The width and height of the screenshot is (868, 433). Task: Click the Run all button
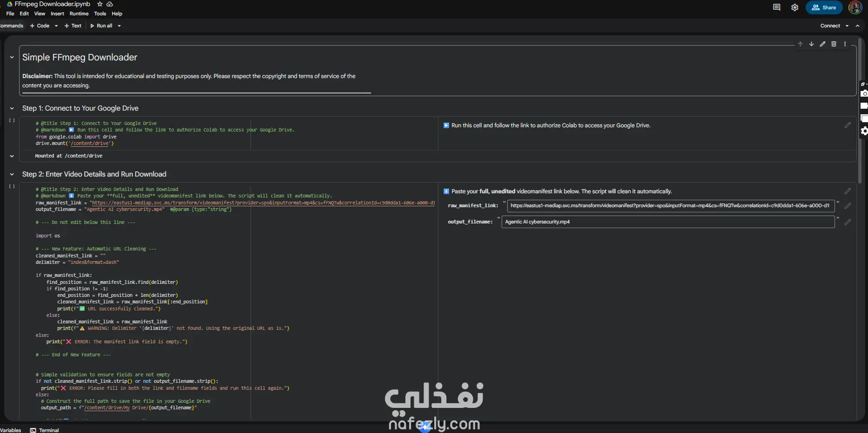click(101, 26)
